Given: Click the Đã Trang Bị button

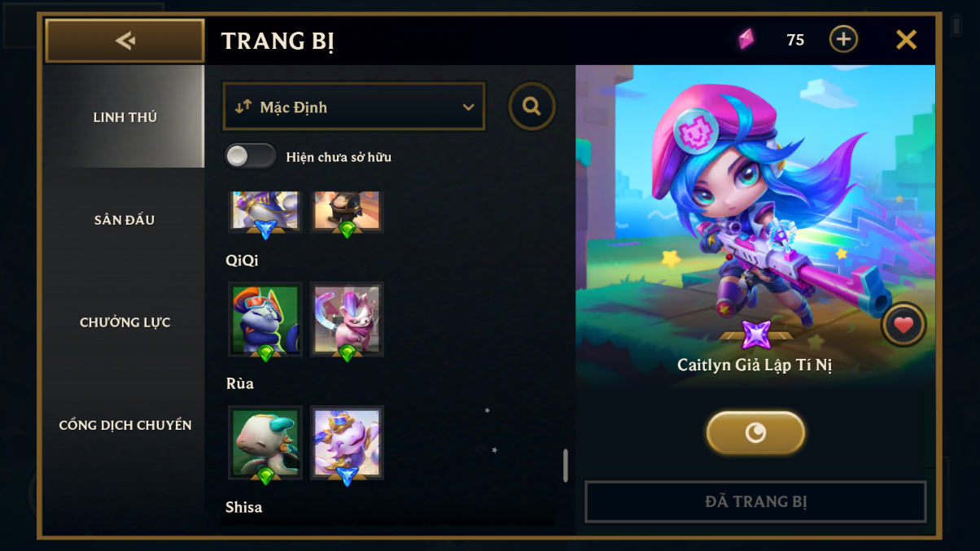Looking at the screenshot, I should coord(755,501).
